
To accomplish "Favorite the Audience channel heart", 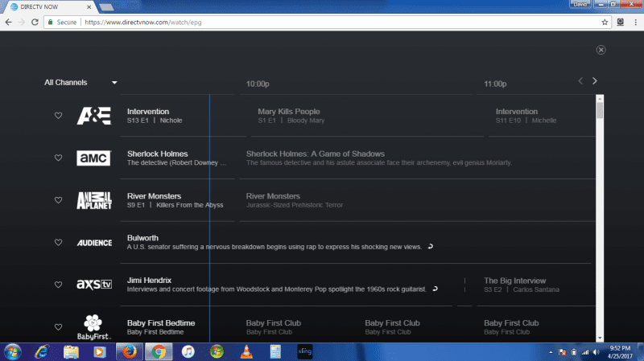I will (x=58, y=243).
